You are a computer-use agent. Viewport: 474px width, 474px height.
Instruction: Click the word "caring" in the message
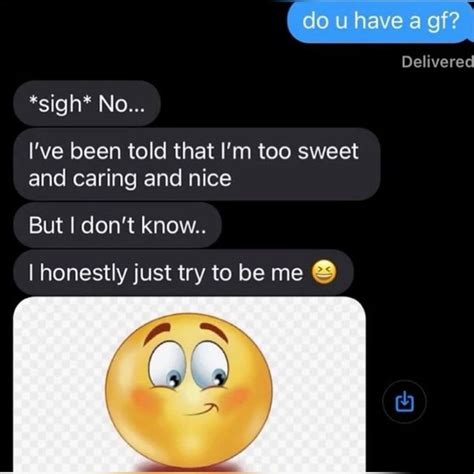pos(105,179)
